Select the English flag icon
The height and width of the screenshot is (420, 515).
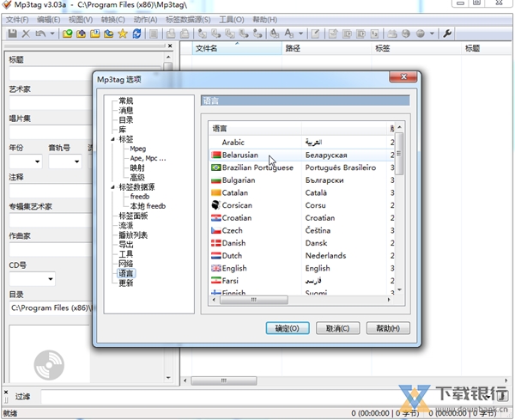pos(215,268)
